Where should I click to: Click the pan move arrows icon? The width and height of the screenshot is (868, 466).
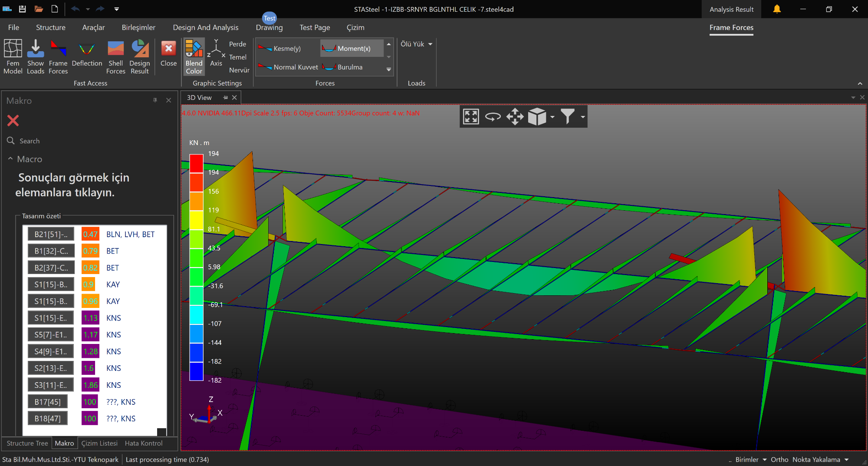click(x=515, y=116)
